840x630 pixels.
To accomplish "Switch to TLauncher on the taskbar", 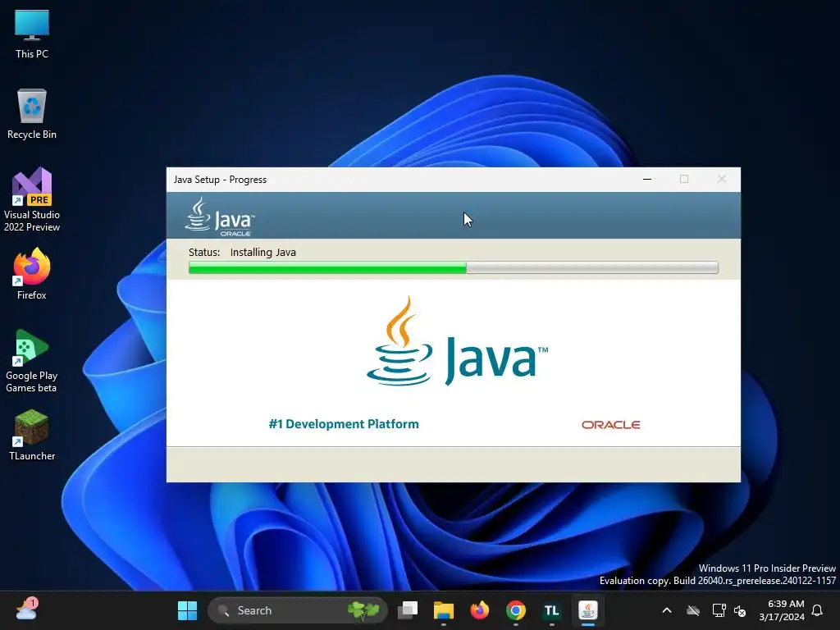I will (x=552, y=610).
